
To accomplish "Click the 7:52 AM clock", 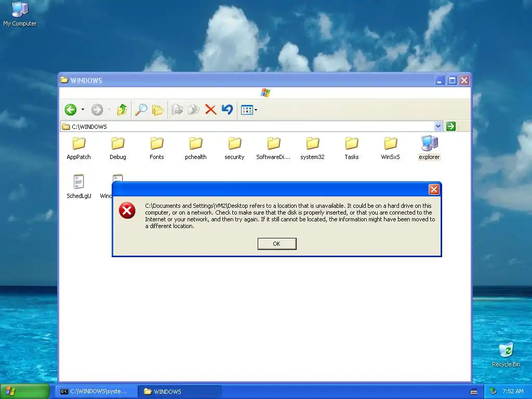I will (513, 391).
